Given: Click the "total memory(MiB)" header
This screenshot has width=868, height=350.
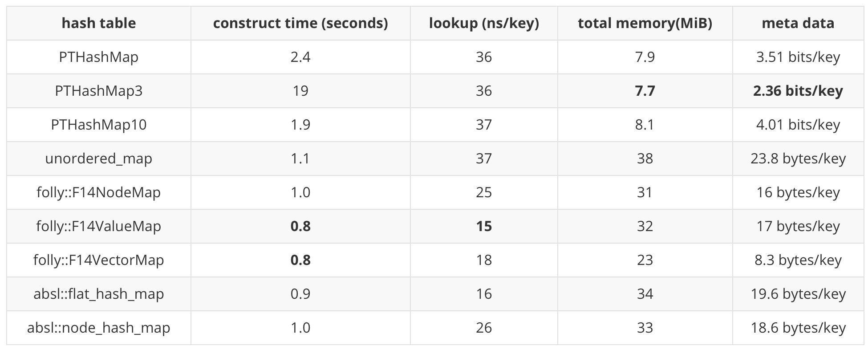Looking at the screenshot, I should click(x=645, y=23).
